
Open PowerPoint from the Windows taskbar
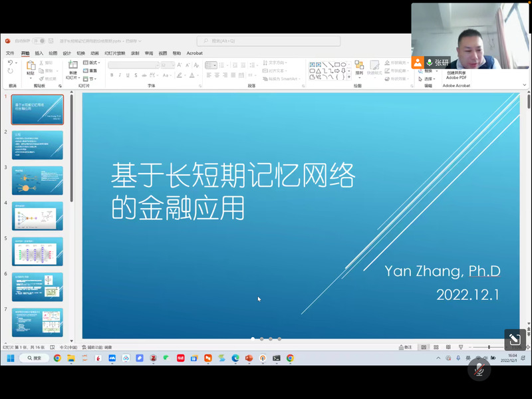(x=249, y=358)
